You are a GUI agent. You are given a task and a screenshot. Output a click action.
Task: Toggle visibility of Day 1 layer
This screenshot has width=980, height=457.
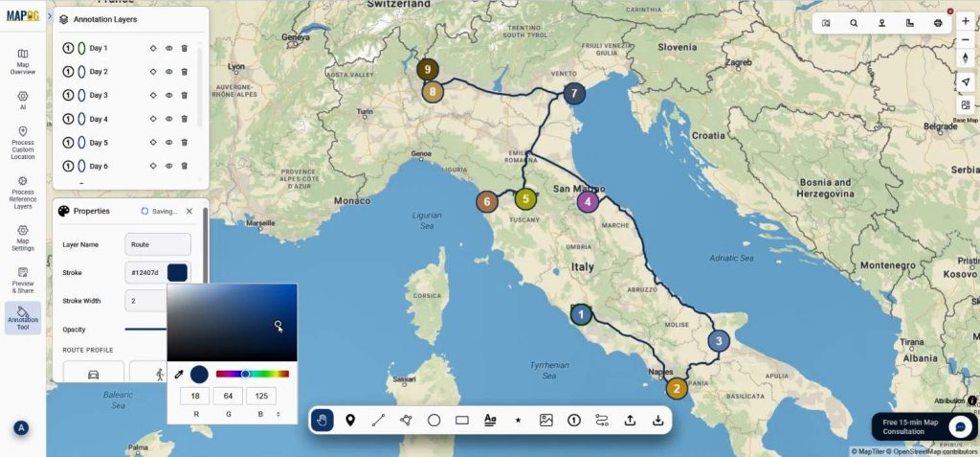[168, 48]
